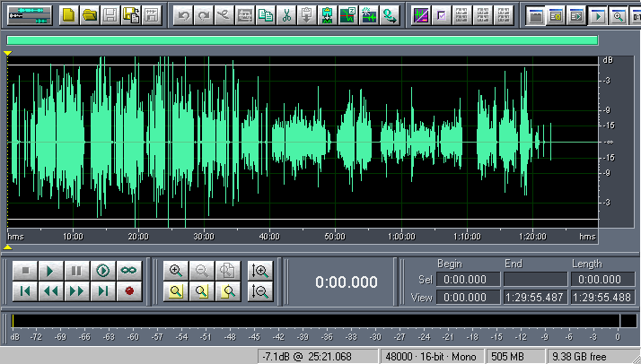
Task: Click the empty Sel End field
Action: click(x=535, y=279)
